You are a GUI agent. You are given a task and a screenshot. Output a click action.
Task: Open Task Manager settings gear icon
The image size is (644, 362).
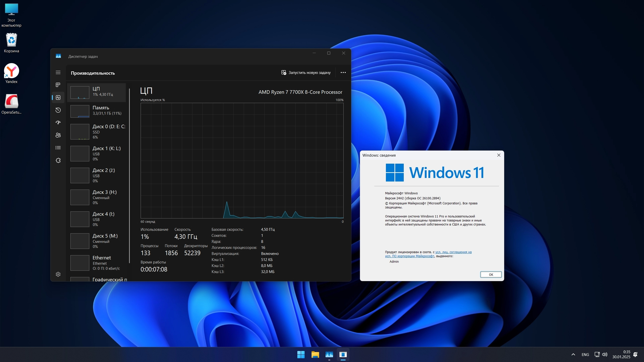[x=58, y=274]
